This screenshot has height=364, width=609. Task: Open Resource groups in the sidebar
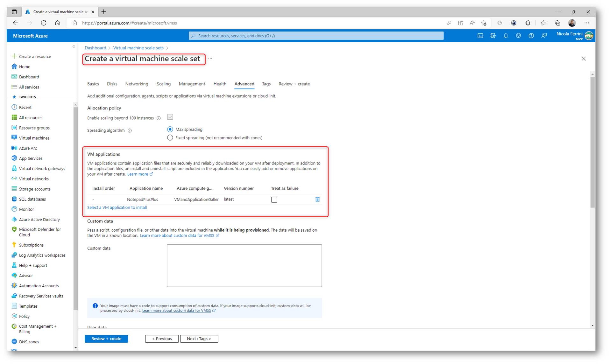click(34, 128)
